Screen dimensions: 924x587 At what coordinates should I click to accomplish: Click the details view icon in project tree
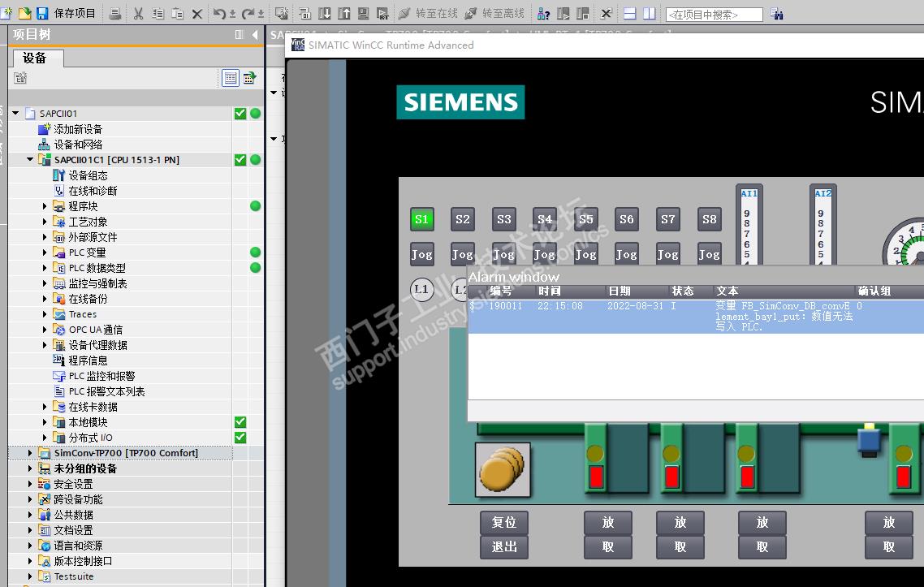[231, 78]
